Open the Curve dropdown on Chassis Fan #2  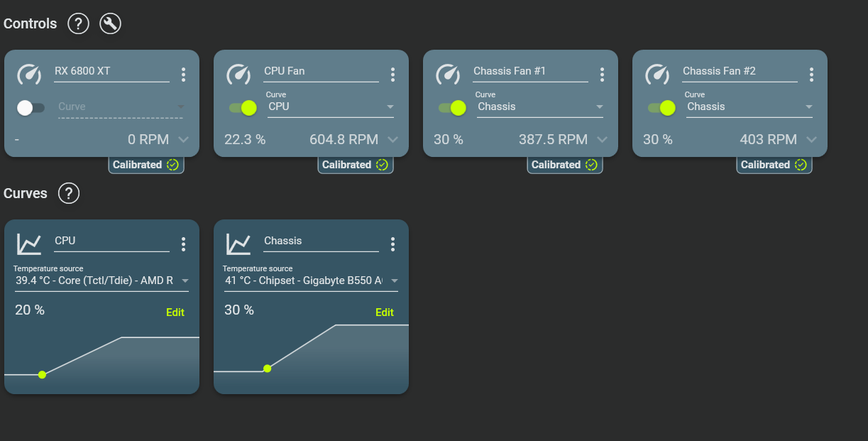tap(749, 107)
